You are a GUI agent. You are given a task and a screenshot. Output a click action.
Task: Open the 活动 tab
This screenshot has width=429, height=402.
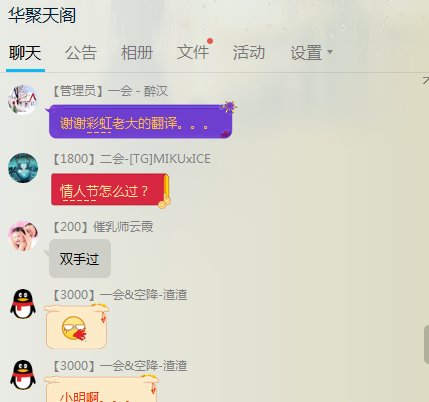coord(249,53)
